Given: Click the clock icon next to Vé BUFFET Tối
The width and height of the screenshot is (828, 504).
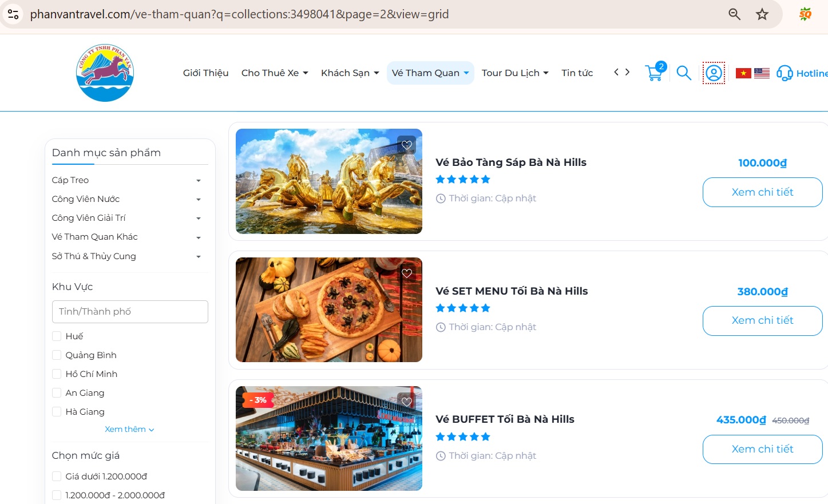Looking at the screenshot, I should pos(440,455).
